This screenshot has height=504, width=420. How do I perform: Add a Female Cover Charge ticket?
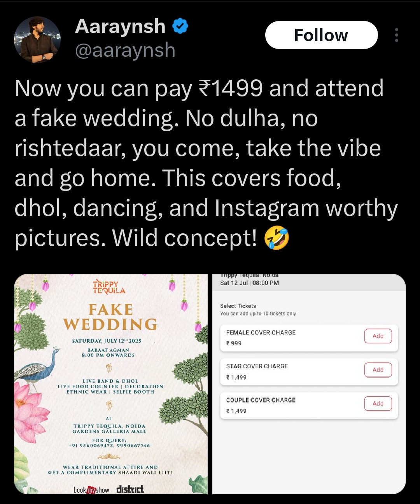tap(378, 336)
